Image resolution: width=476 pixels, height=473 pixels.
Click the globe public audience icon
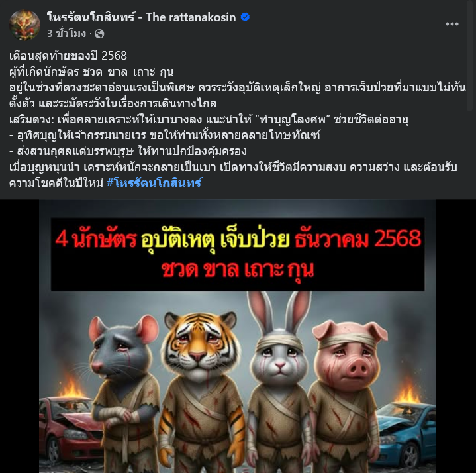pyautogui.click(x=99, y=34)
